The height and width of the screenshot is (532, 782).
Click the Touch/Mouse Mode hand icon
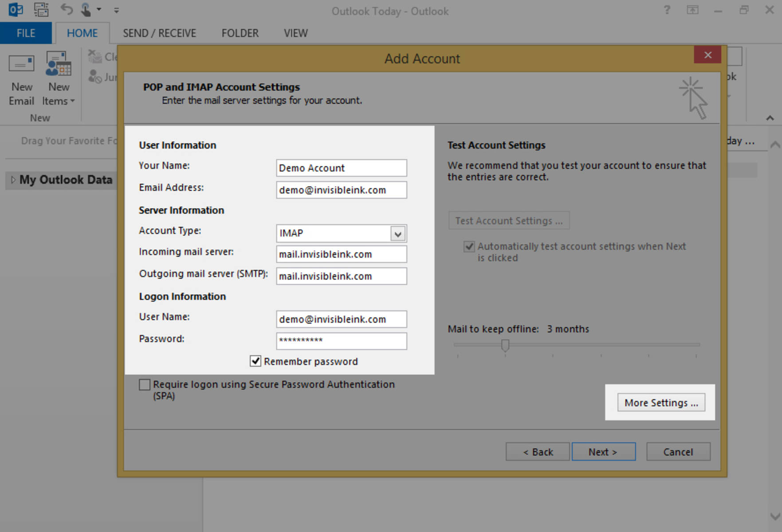point(86,9)
